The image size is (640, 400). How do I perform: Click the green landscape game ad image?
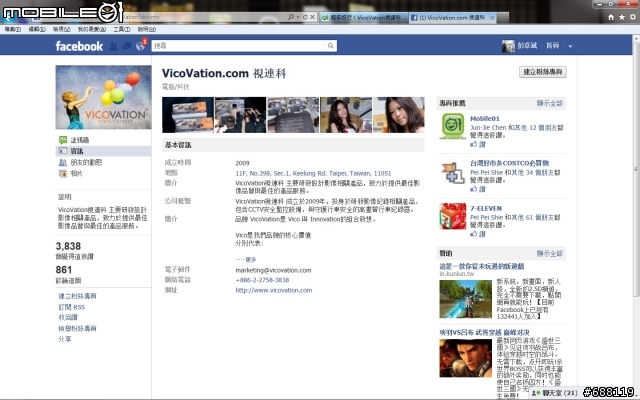[466, 299]
